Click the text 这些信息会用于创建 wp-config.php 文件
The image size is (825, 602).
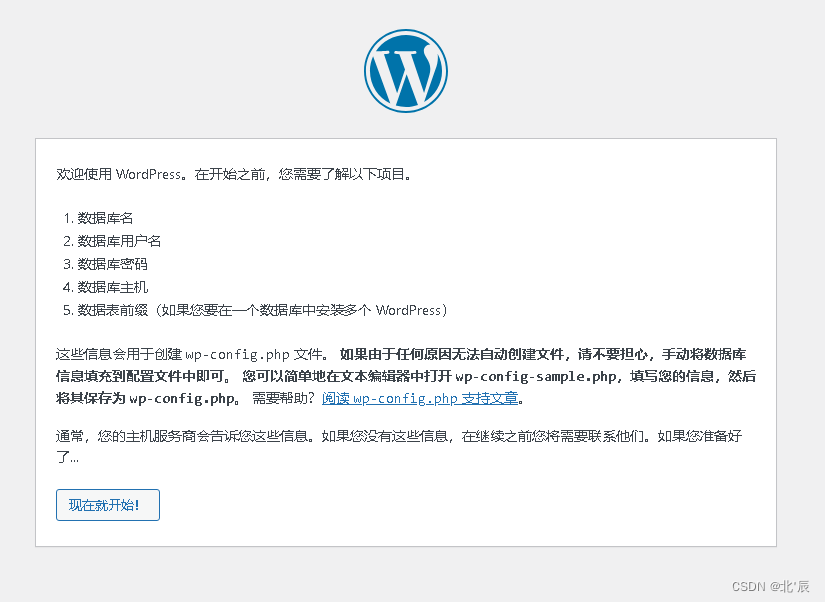[192, 354]
